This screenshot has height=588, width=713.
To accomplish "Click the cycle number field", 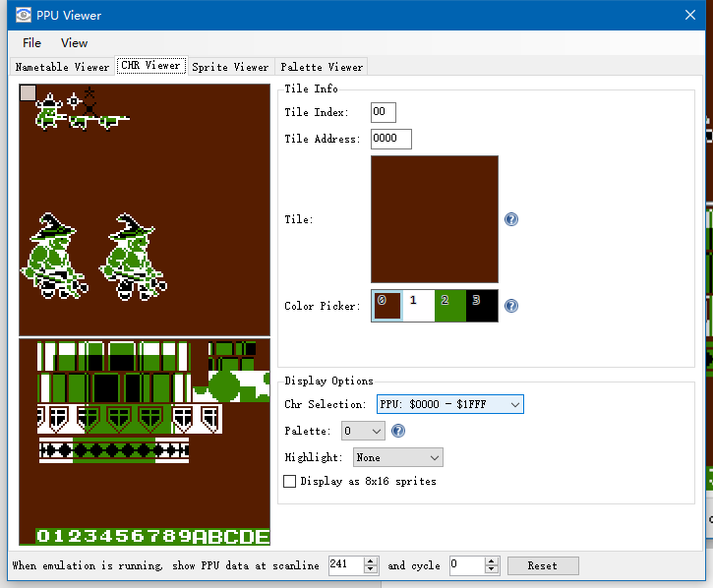I will (x=467, y=565).
